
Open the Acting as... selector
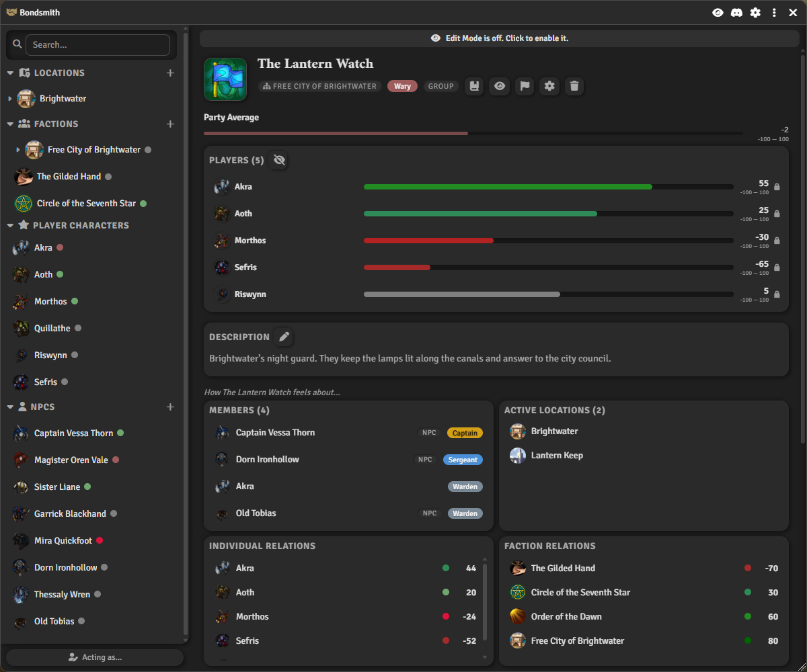[x=95, y=657]
